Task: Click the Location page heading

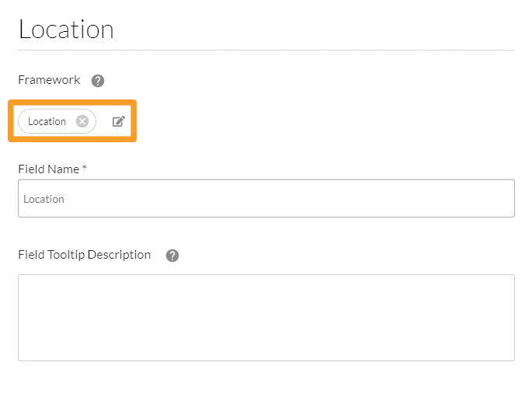Action: click(66, 30)
